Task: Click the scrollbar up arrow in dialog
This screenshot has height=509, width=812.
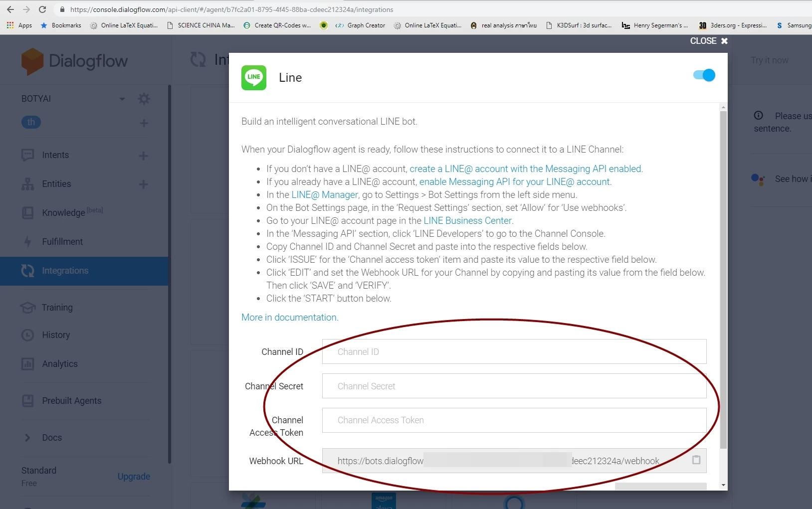Action: (723, 107)
